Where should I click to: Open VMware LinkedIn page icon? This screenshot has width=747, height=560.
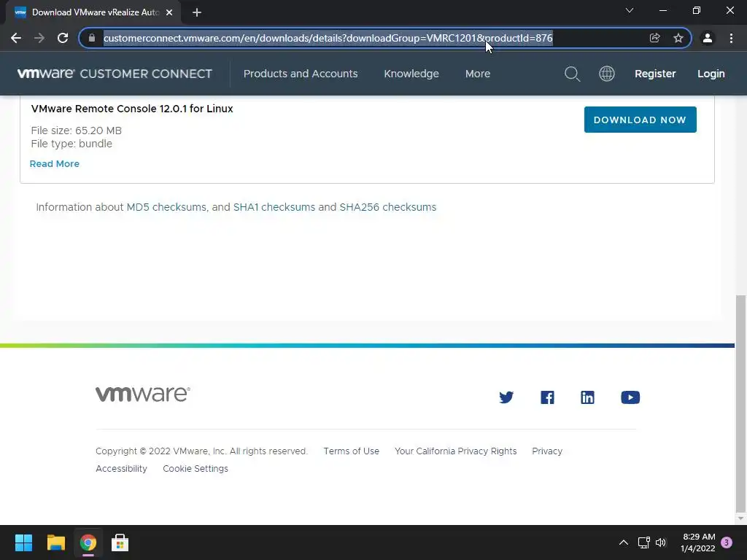pyautogui.click(x=587, y=397)
